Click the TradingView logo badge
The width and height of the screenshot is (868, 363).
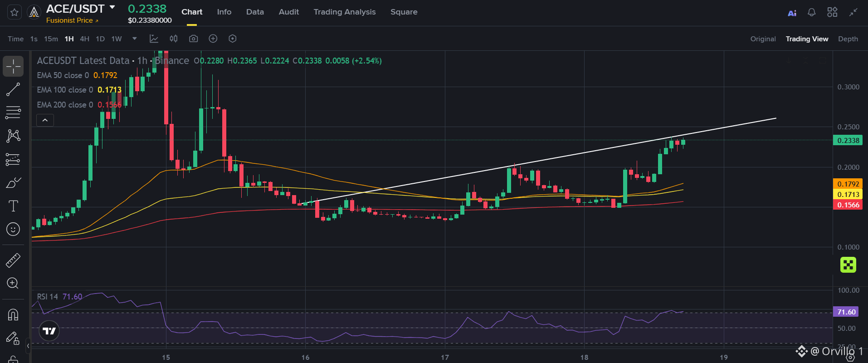(49, 331)
